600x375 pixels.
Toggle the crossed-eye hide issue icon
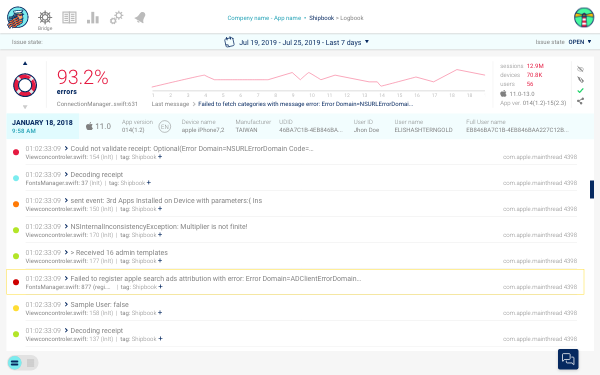pyautogui.click(x=580, y=69)
